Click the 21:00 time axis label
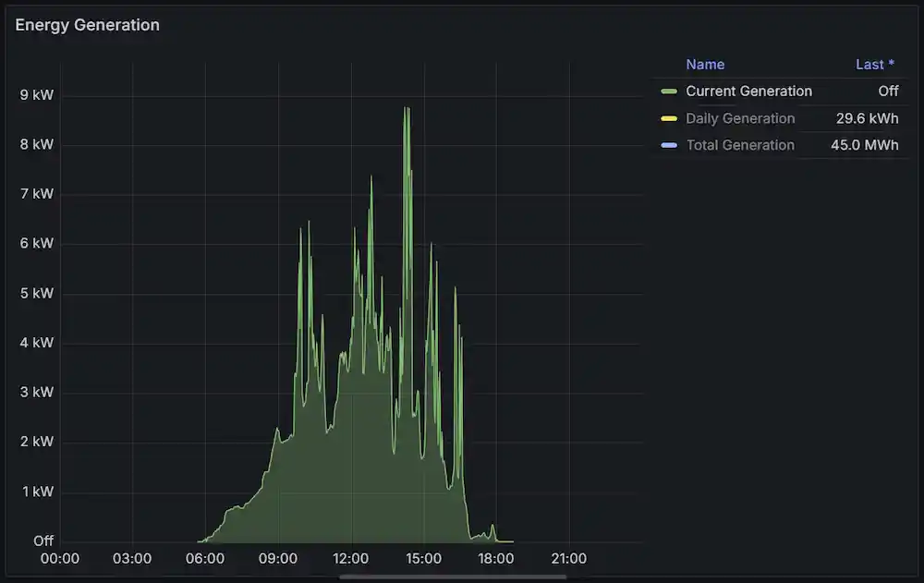Screen dimensions: 924x583 point(569,558)
